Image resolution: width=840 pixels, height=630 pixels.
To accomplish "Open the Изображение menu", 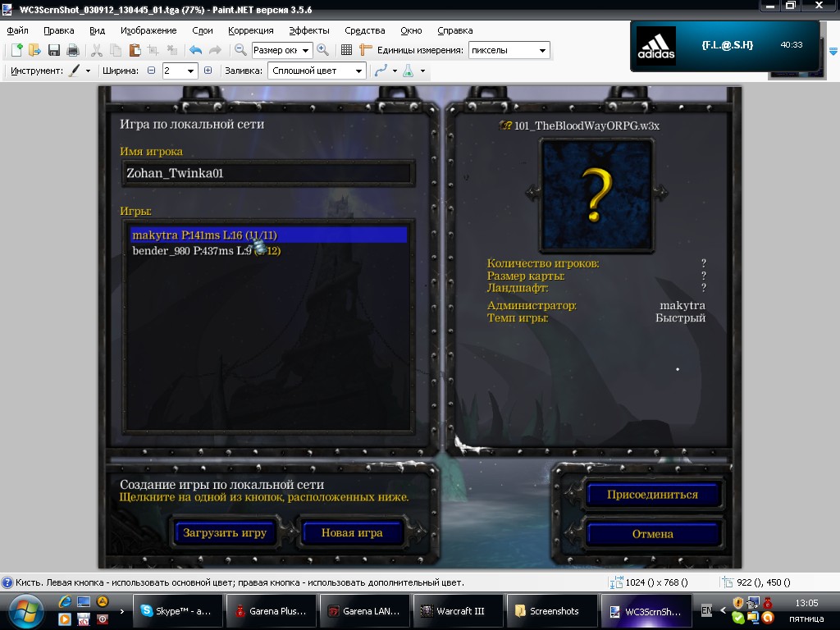I will point(148,30).
